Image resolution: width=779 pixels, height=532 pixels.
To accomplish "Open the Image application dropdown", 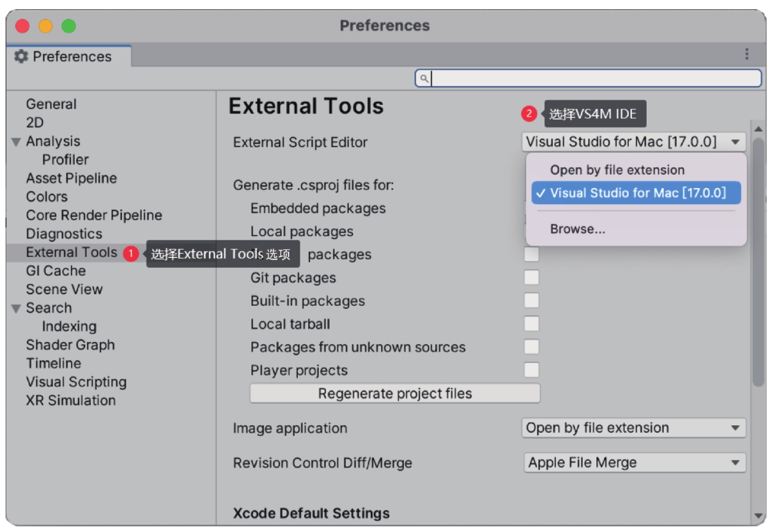I will pos(634,428).
